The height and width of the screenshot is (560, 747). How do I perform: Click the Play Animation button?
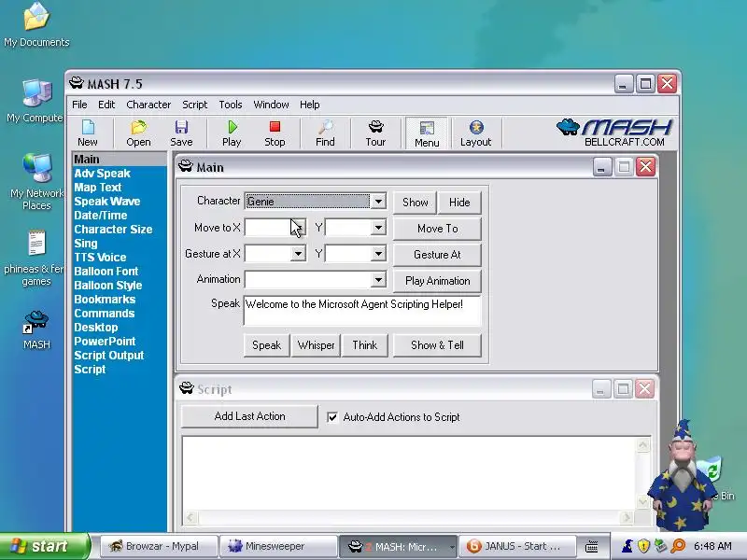[437, 281]
